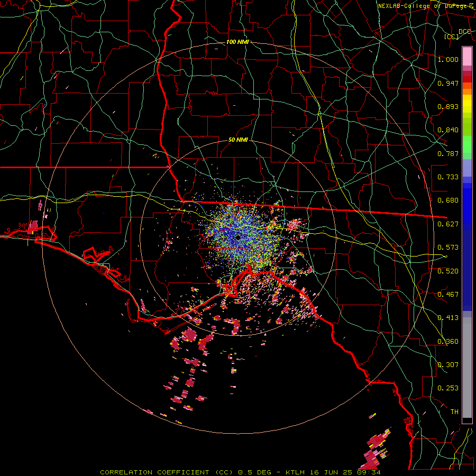476x476 pixels.
Task: Select the 0.467 scale value
Action: point(448,295)
